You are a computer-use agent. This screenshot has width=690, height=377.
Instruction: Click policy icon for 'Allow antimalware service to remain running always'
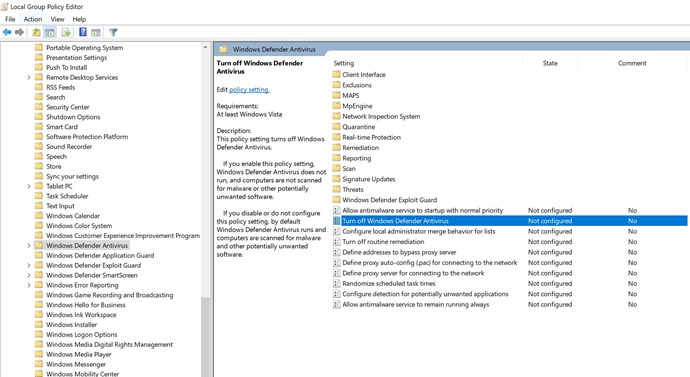[x=337, y=304]
